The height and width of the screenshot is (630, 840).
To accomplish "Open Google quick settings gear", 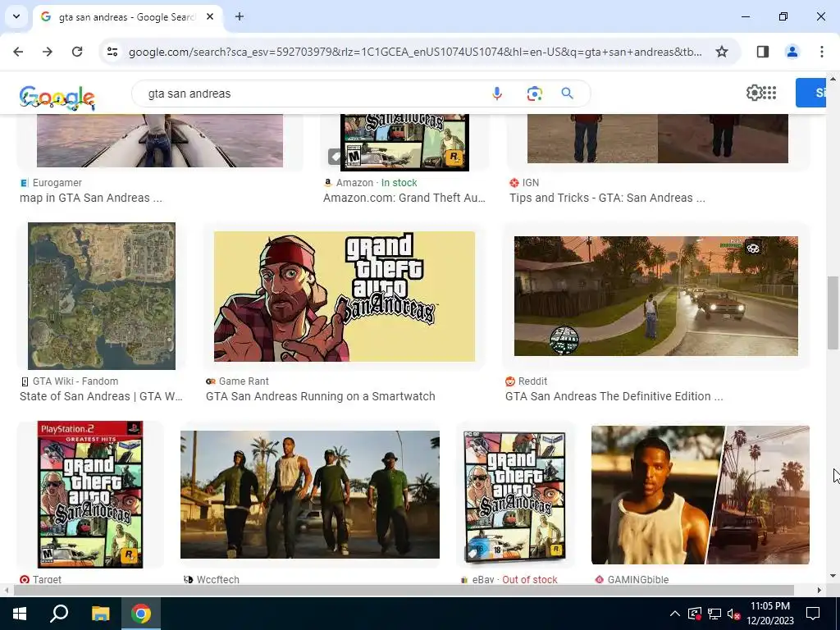I will pyautogui.click(x=753, y=93).
